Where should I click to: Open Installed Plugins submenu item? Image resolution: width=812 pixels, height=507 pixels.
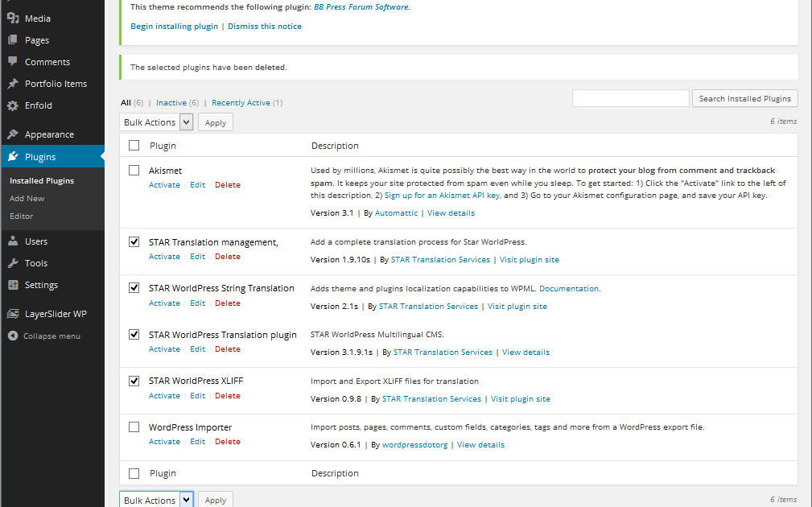42,181
